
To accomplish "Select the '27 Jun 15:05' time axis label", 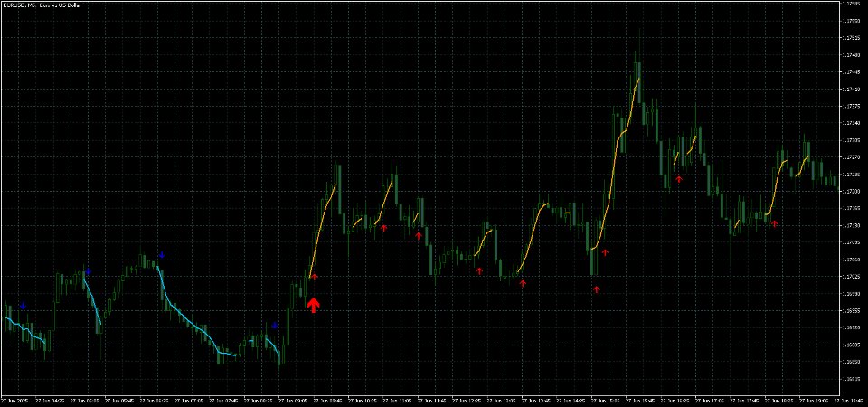I will [606, 399].
